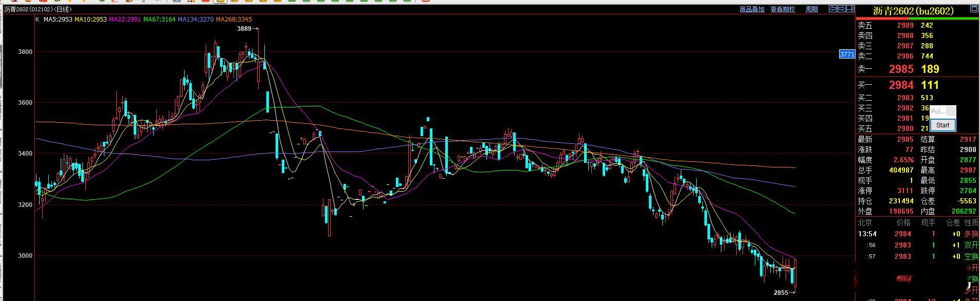Select the MA268:3345 indicator label
Viewport: 980px width, 301px height.
tap(234, 20)
